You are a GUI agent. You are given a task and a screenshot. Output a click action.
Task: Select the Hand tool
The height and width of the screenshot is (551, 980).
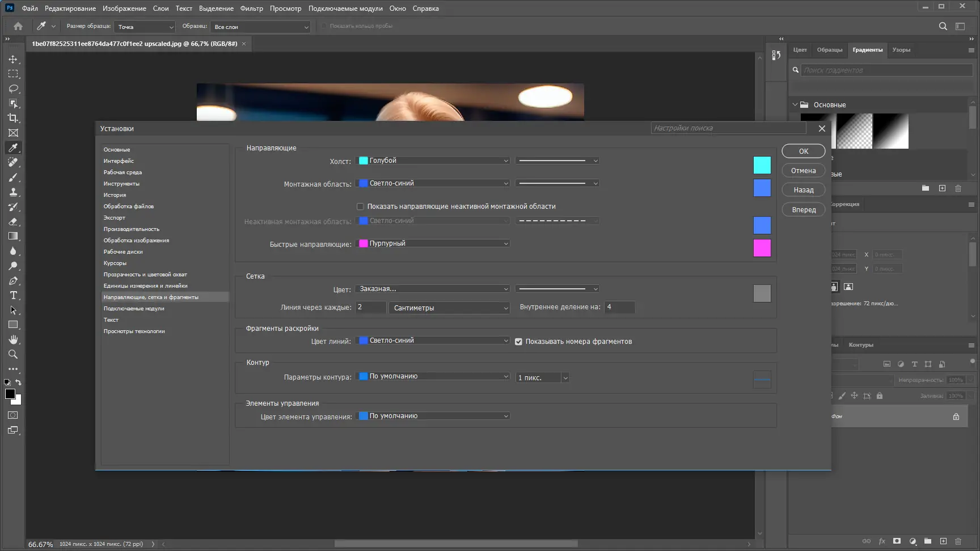[13, 339]
